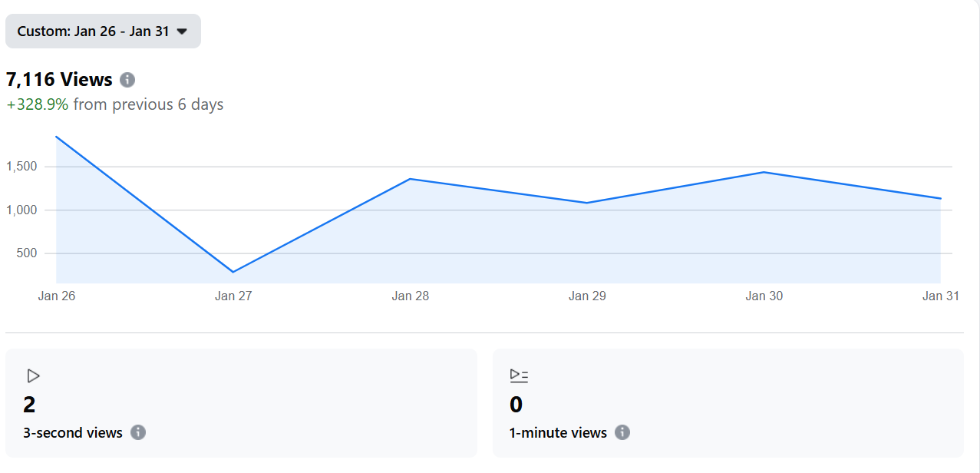Screen dimensions: 980x473
Task: Click the +328.9% percentage change text
Action: (38, 104)
